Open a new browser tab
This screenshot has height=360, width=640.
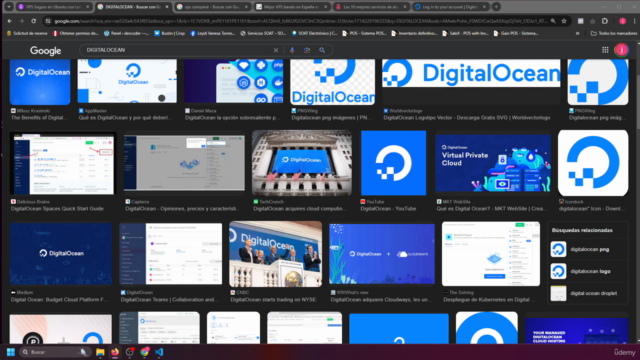click(x=496, y=7)
